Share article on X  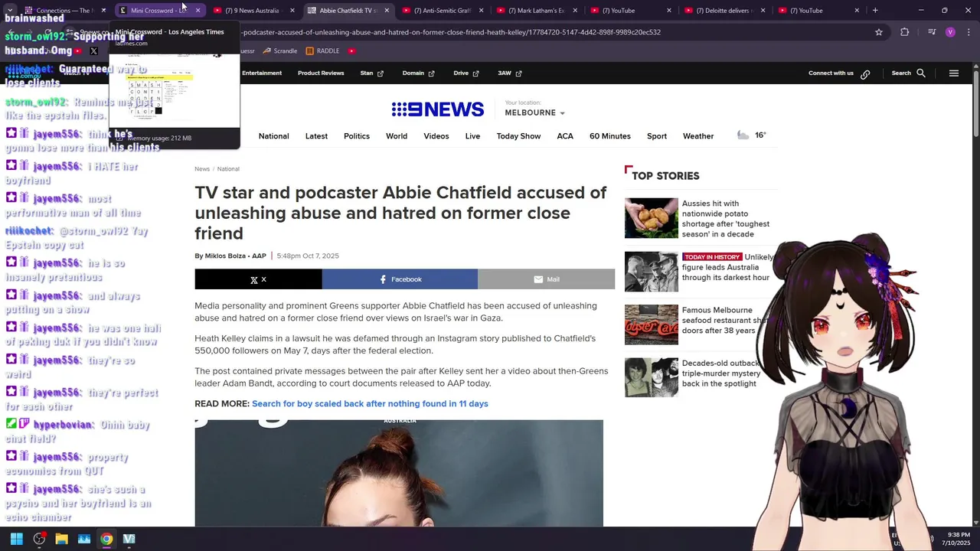[258, 279]
